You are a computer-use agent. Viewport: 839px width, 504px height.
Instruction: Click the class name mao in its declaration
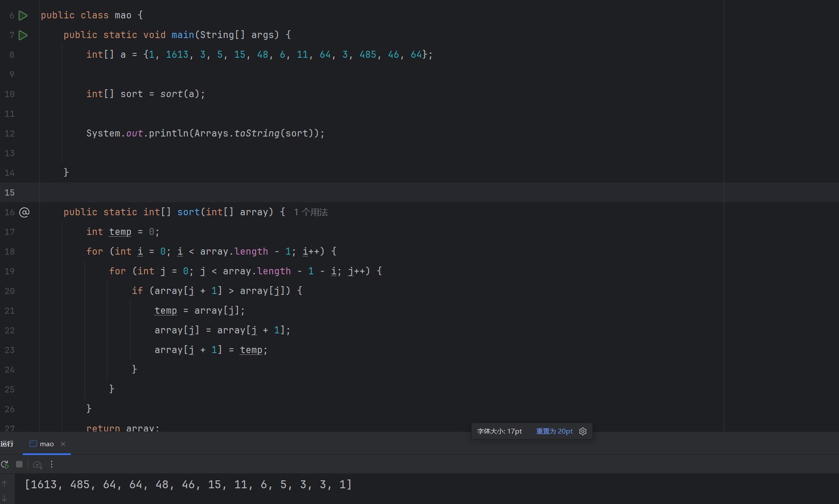point(123,15)
